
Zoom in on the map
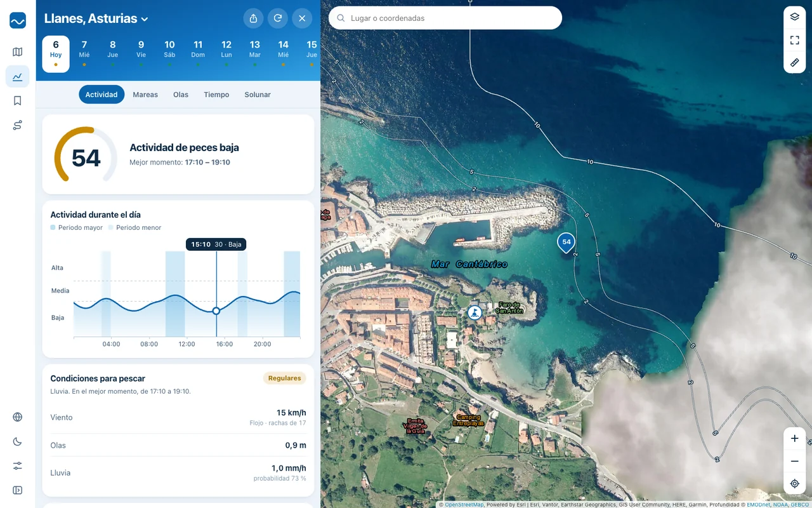click(x=795, y=438)
